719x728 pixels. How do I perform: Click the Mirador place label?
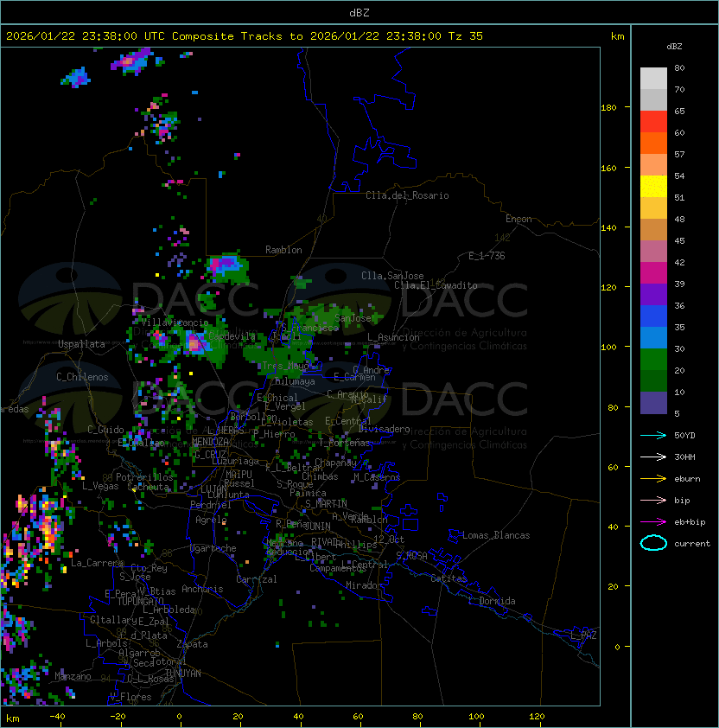(x=365, y=585)
